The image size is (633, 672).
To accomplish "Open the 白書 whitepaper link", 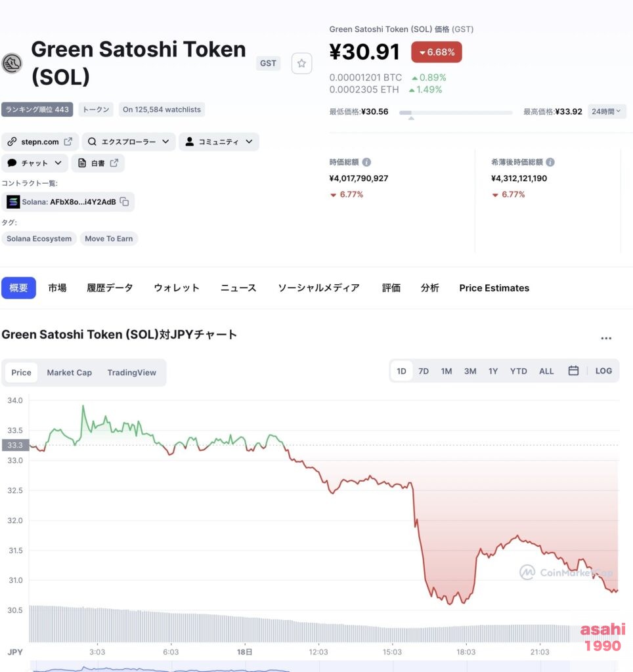I will click(98, 163).
